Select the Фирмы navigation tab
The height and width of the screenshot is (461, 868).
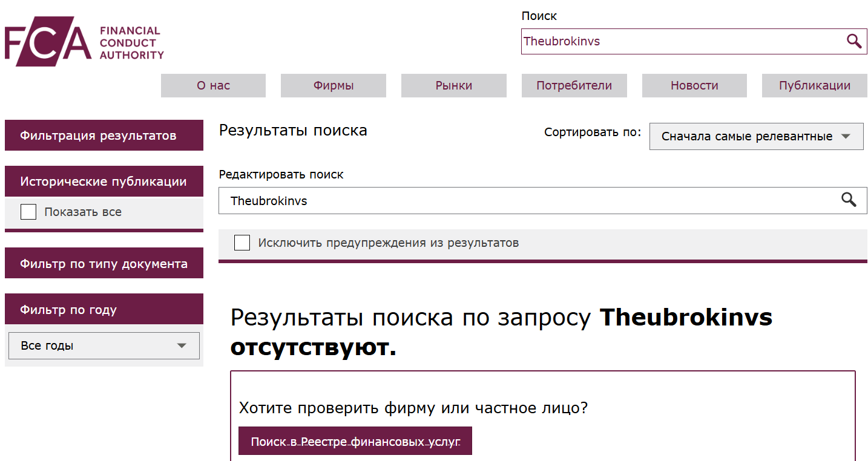pos(333,85)
